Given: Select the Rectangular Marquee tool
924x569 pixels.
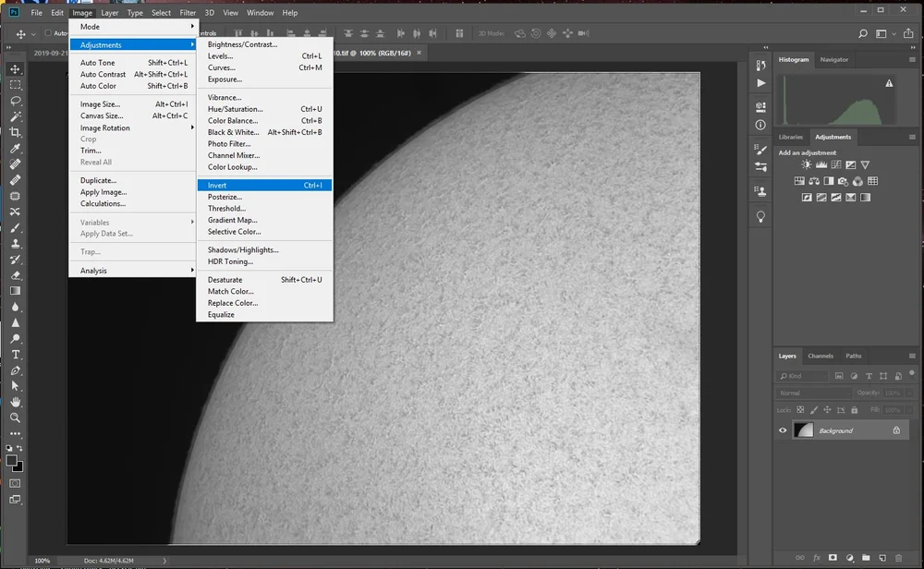Looking at the screenshot, I should click(16, 85).
